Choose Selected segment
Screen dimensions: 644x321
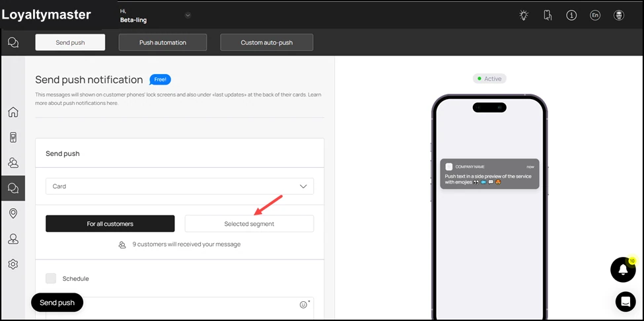click(x=249, y=224)
